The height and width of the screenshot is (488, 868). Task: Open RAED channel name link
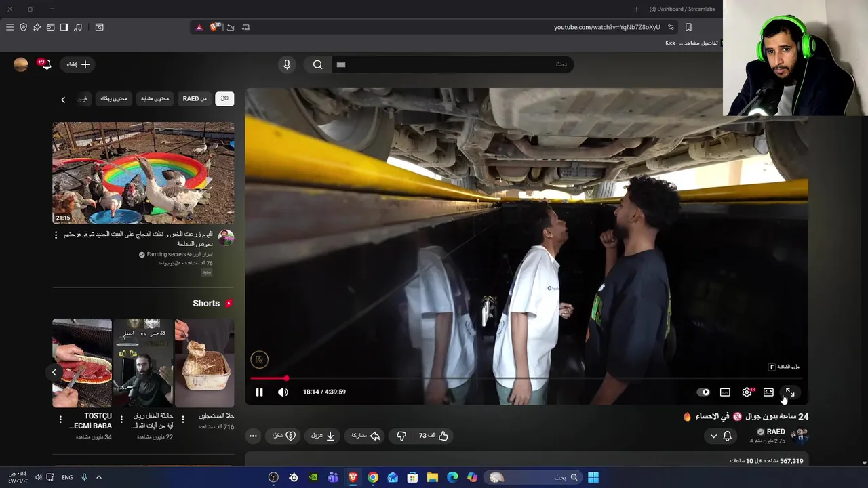(776, 432)
